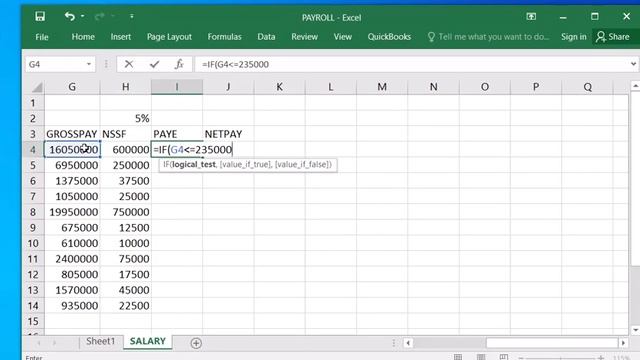The width and height of the screenshot is (640, 360).
Task: Select row 2 header
Action: [33, 118]
